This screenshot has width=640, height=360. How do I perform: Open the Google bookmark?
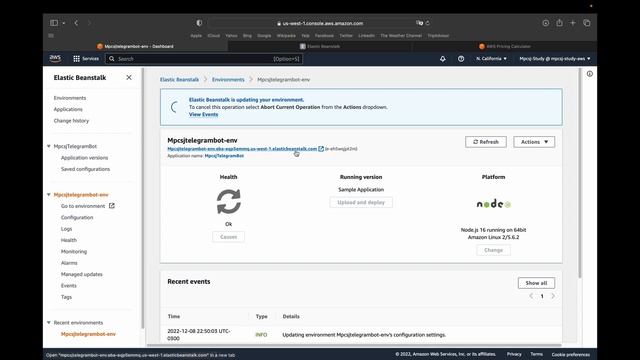(x=264, y=36)
